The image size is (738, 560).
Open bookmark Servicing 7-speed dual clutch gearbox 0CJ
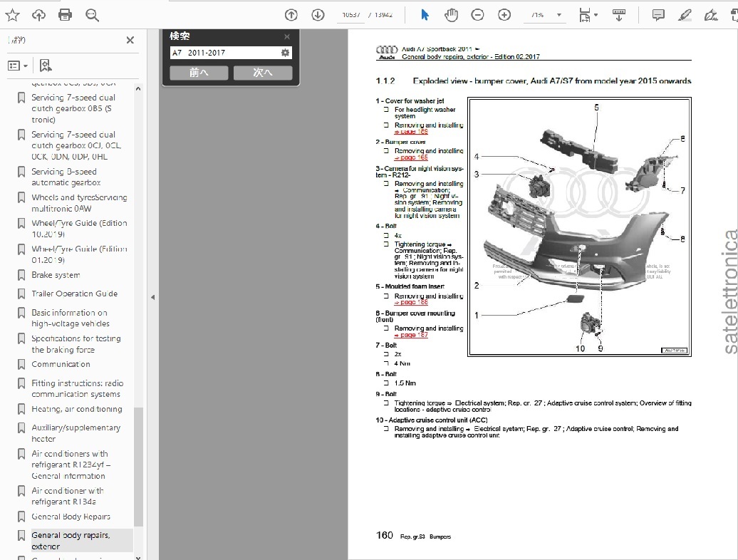tap(76, 145)
